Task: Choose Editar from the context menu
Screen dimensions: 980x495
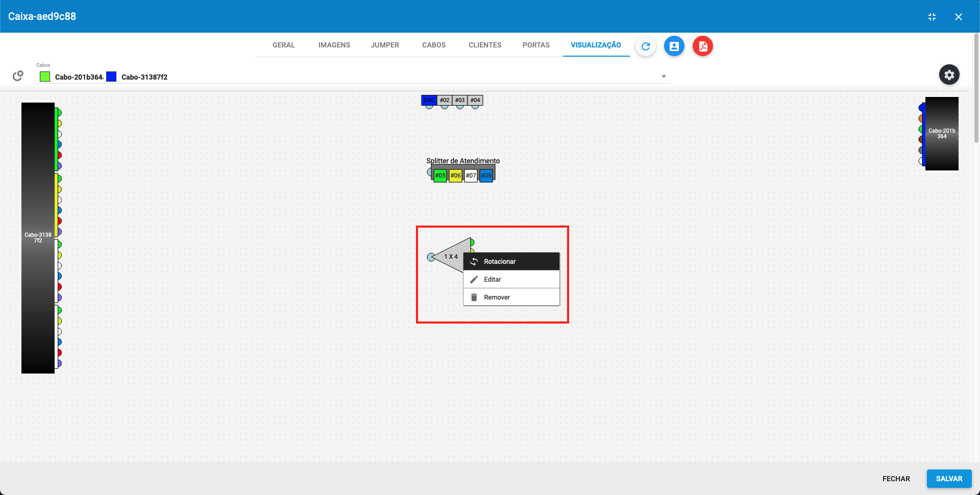Action: pyautogui.click(x=511, y=279)
